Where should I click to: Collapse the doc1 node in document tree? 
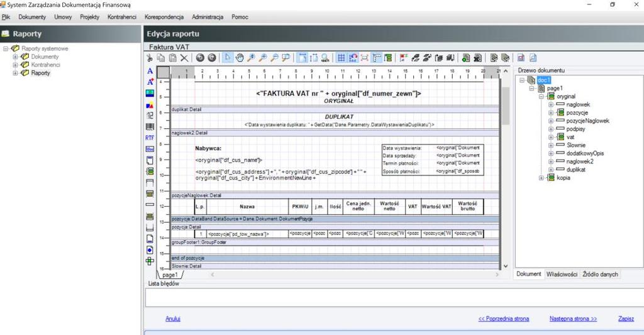click(521, 80)
